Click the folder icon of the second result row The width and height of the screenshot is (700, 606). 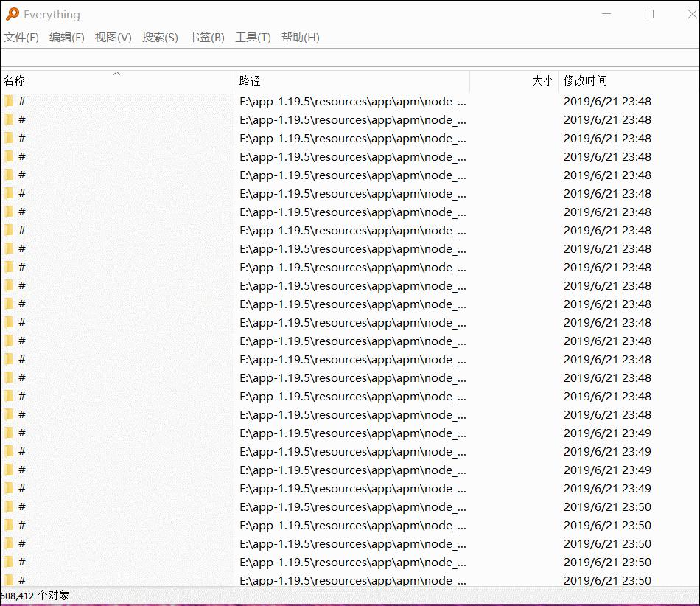click(x=10, y=119)
